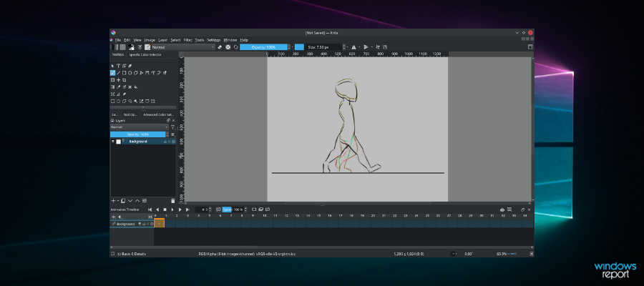Viewport: 644px width, 286px height.
Task: Go to previous frame
Action: click(157, 209)
